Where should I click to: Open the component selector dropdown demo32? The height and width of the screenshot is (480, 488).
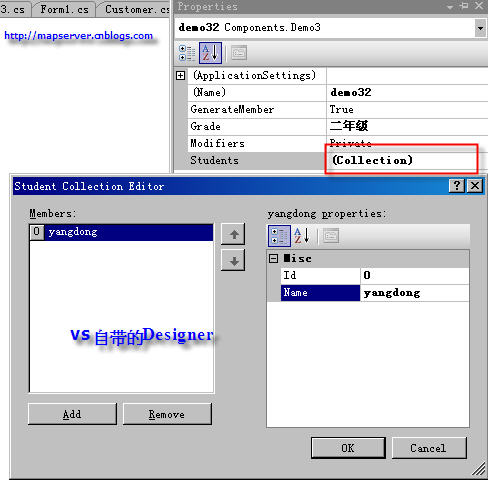480,28
